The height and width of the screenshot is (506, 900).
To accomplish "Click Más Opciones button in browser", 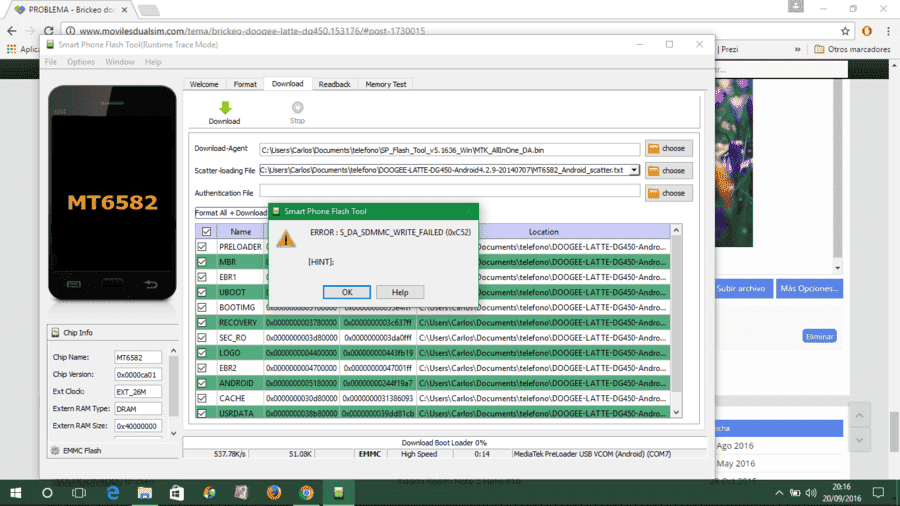I will 809,289.
